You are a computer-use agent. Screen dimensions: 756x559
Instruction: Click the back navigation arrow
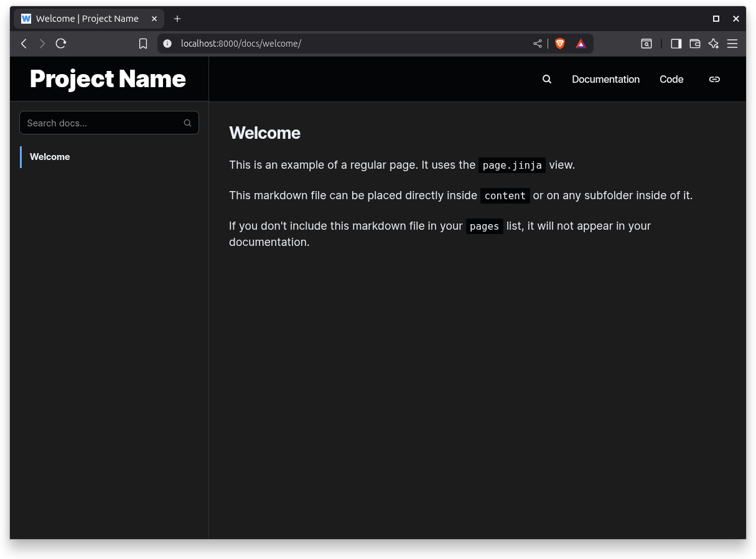24,44
